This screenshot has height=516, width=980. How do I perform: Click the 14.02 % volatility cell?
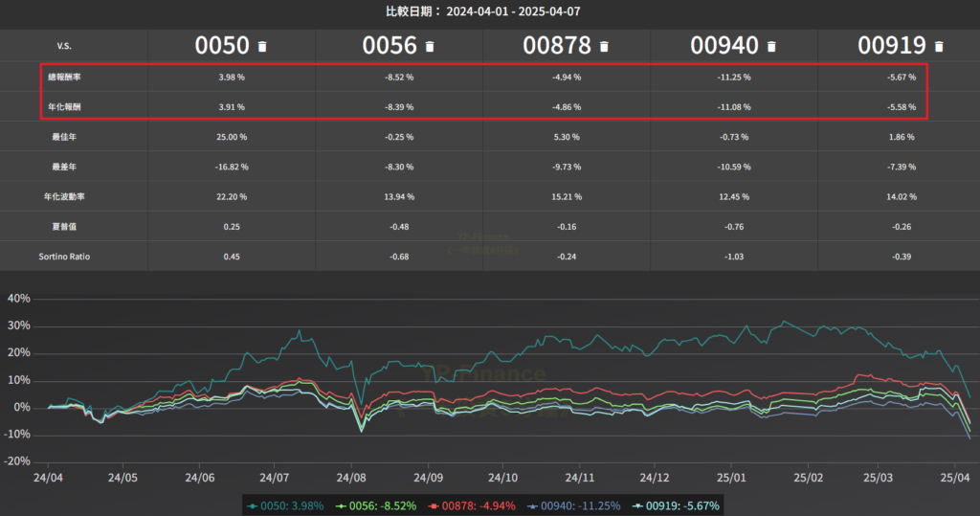(x=902, y=197)
